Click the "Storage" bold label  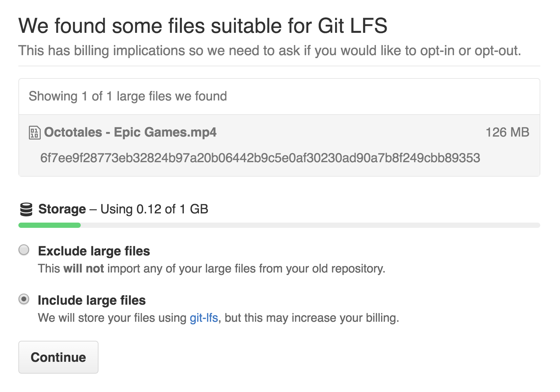62,209
